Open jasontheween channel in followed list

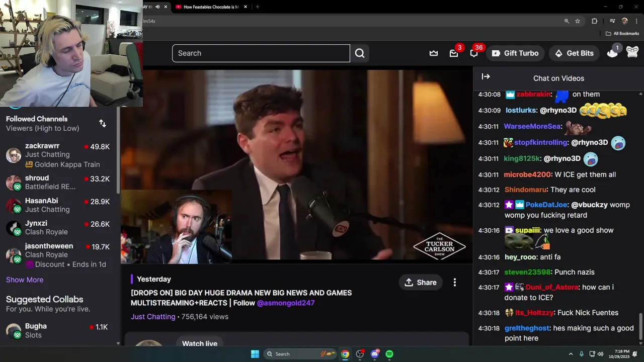60,255
